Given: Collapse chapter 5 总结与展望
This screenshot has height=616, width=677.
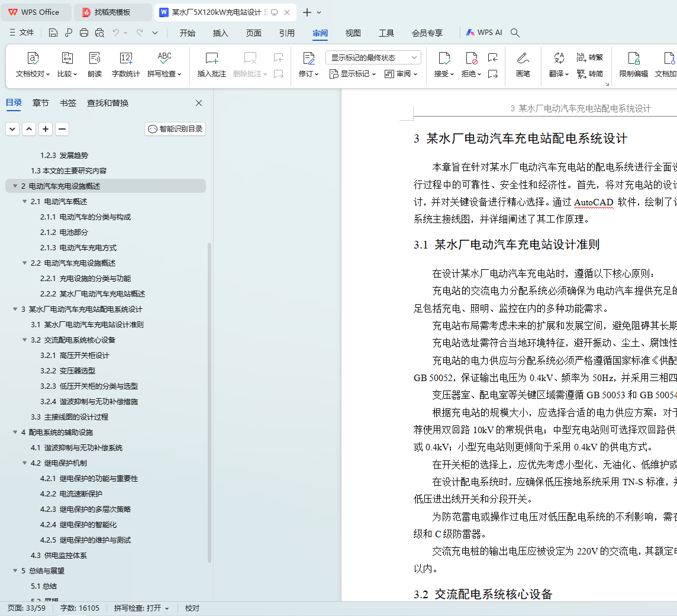Looking at the screenshot, I should 15,570.
